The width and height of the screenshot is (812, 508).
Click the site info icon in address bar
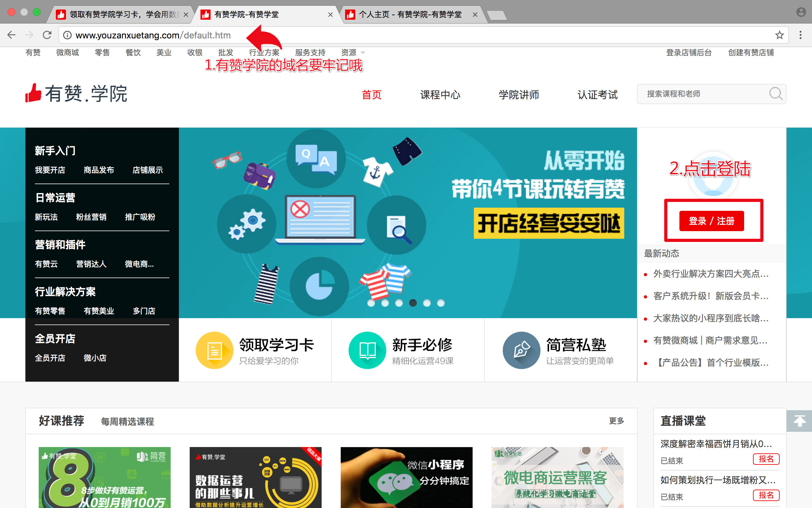(68, 35)
